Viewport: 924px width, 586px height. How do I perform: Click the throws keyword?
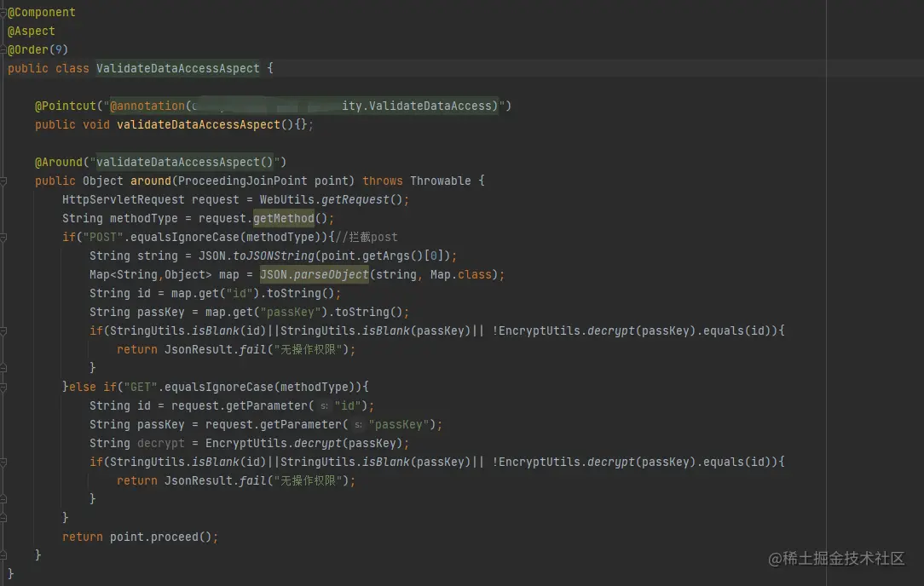coord(383,181)
